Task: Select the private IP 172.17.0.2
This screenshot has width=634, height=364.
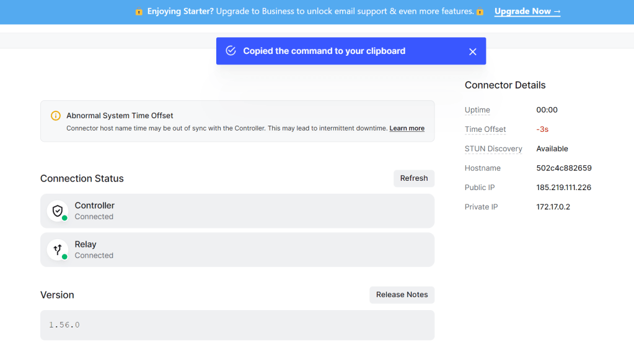Action: tap(553, 207)
